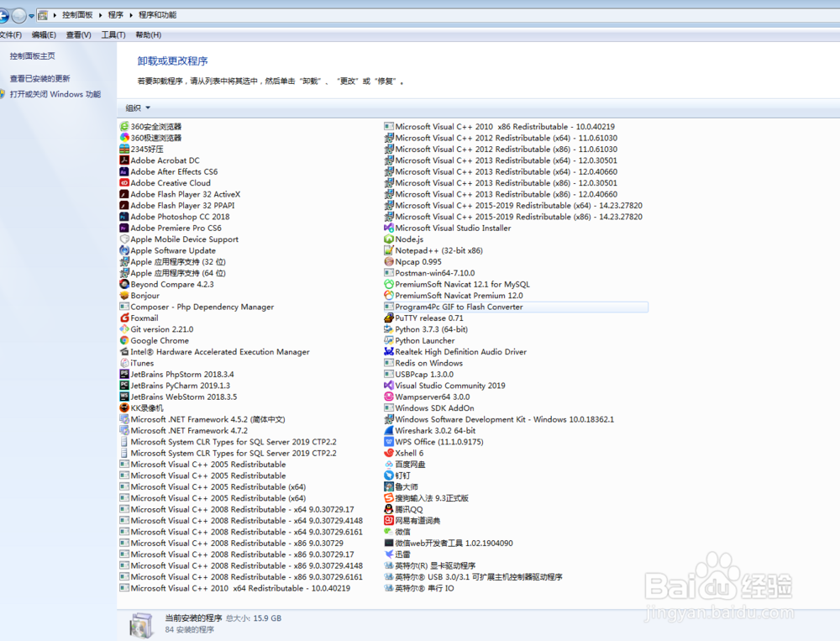Click the JetBrains PhpStorm icon
The height and width of the screenshot is (641, 840).
[124, 374]
